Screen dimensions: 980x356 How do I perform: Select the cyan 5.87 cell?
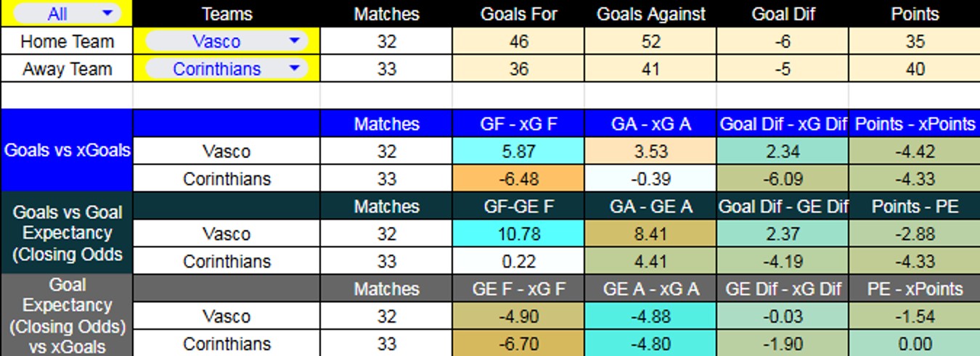click(x=518, y=152)
